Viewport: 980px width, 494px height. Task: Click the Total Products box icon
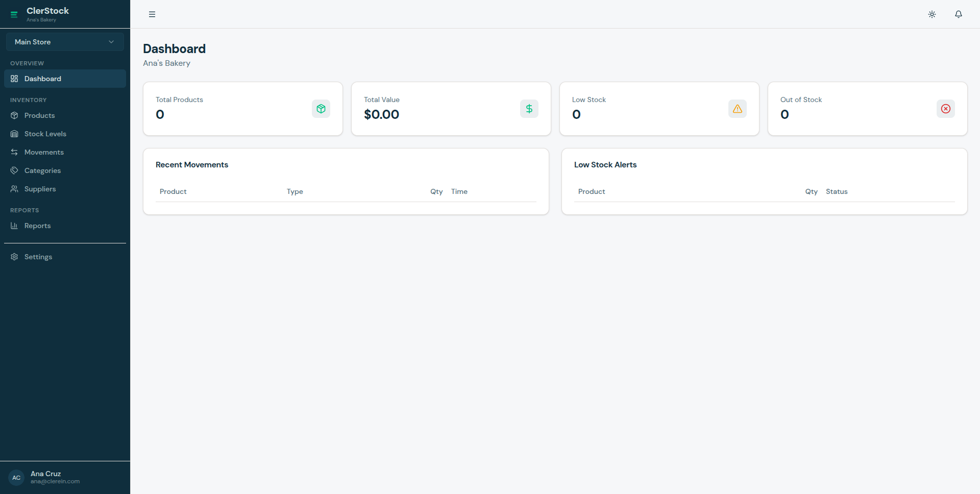[321, 109]
